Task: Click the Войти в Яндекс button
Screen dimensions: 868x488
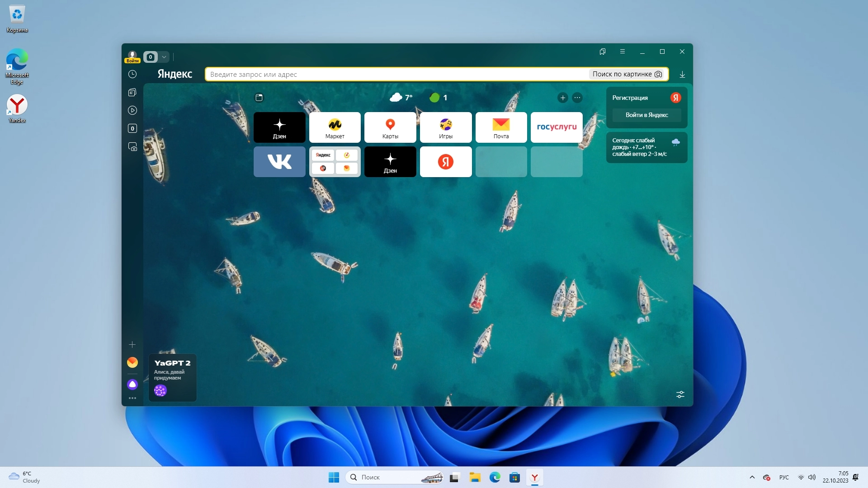Action: [646, 115]
